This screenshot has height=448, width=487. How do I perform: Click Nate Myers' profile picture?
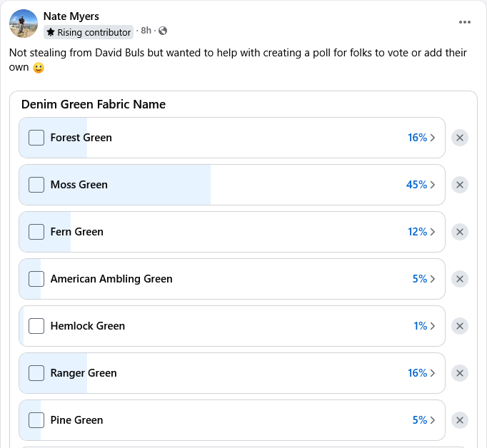24,24
